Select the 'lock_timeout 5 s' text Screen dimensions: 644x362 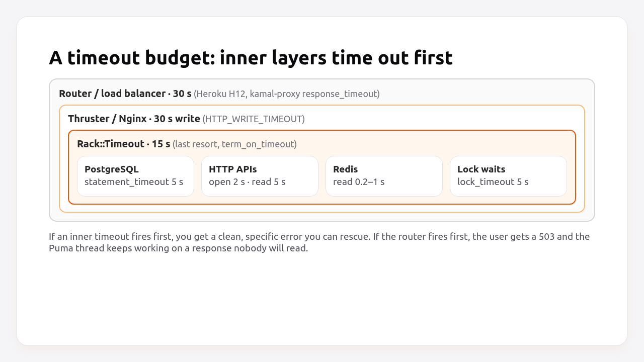pos(493,182)
